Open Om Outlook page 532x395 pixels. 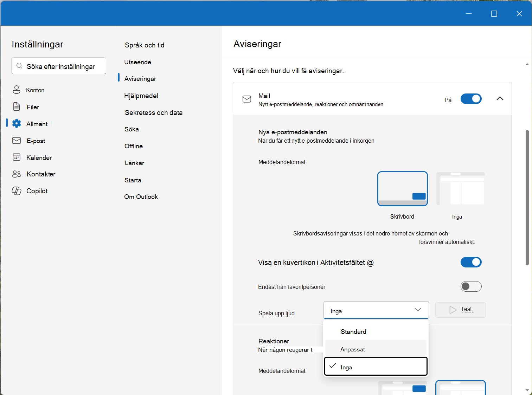click(141, 197)
